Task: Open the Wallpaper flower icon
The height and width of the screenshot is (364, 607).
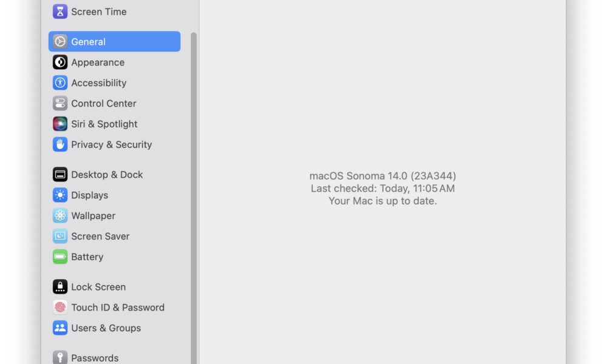Action: pyautogui.click(x=60, y=215)
